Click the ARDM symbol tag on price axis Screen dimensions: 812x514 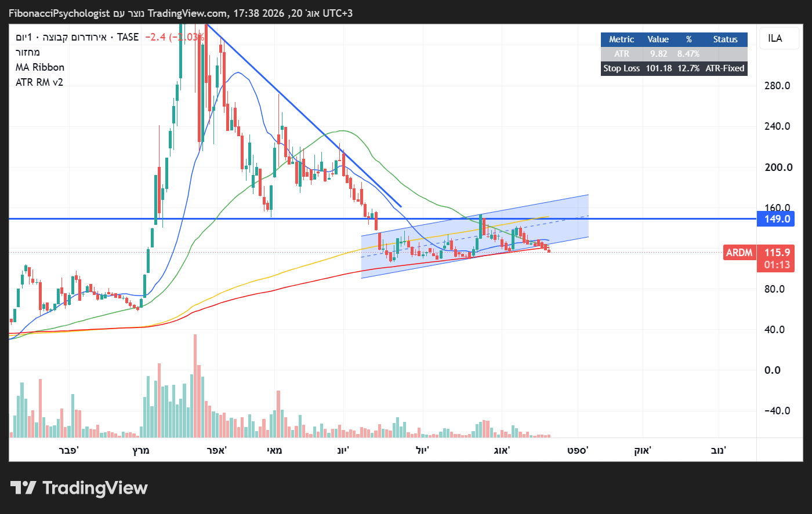[x=739, y=253]
